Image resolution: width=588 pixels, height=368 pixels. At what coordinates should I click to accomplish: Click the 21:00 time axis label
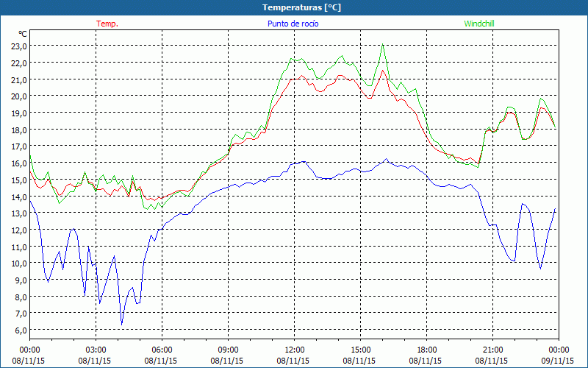pos(492,350)
